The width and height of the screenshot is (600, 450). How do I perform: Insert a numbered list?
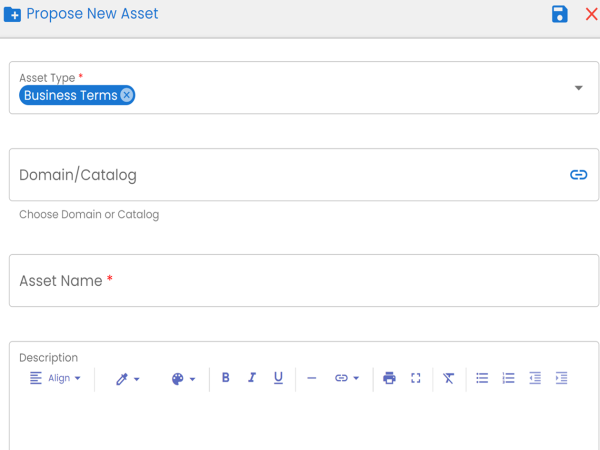click(509, 378)
